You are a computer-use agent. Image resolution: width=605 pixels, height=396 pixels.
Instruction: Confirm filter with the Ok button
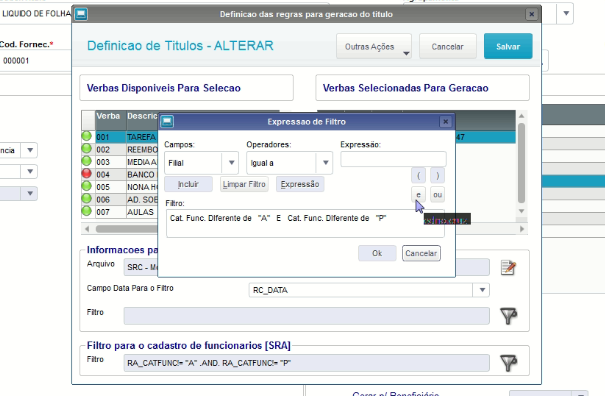point(377,253)
